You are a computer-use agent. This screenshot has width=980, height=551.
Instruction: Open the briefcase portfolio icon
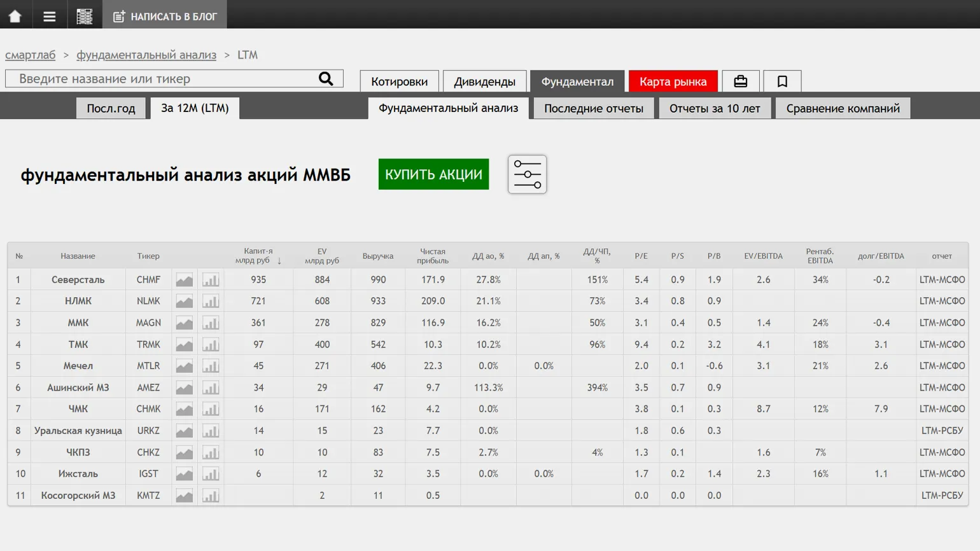pyautogui.click(x=740, y=81)
